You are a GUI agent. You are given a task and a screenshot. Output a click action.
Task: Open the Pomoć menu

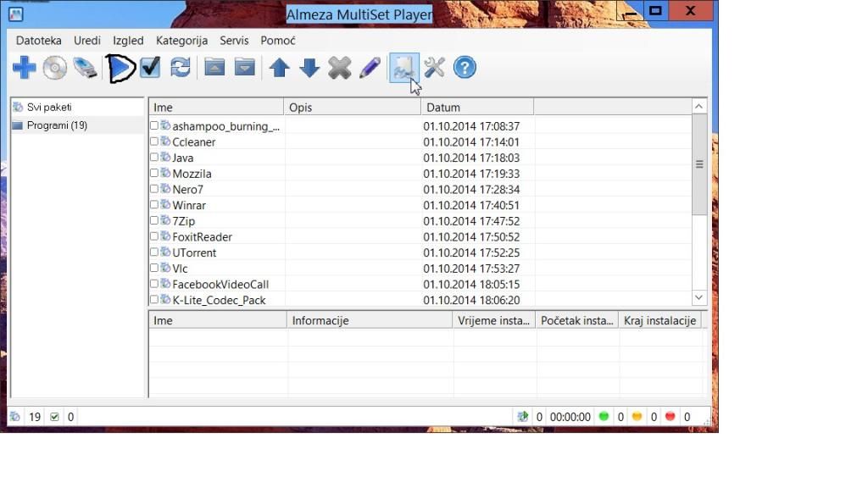tap(278, 41)
